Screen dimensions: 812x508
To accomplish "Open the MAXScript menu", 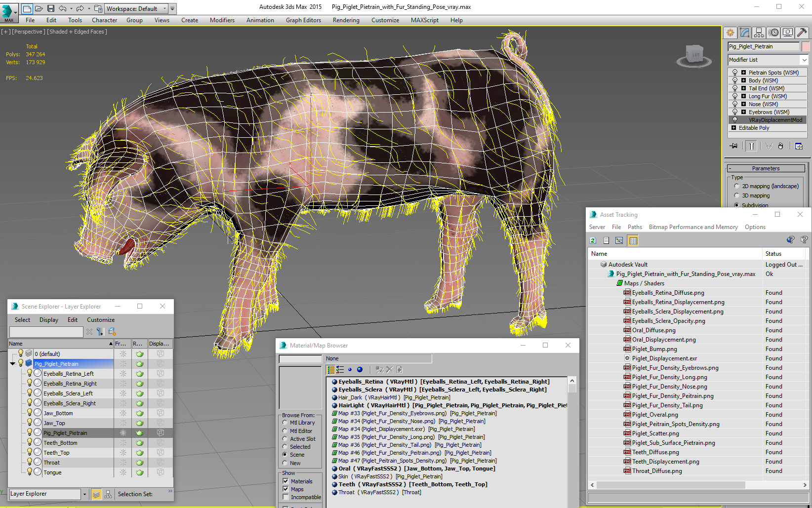I will (425, 20).
